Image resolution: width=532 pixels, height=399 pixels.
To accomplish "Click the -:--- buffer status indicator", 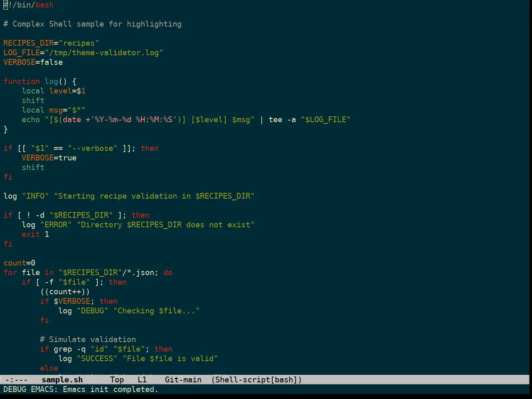I will pyautogui.click(x=16, y=379).
